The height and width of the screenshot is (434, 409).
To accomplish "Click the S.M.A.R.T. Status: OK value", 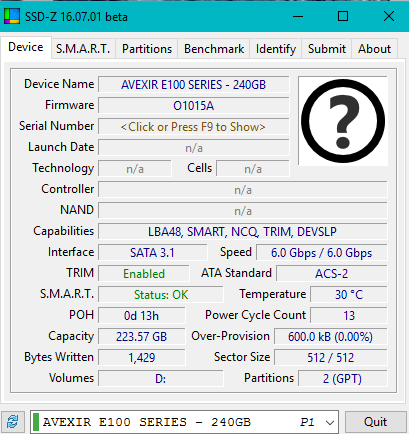I will [x=161, y=295].
